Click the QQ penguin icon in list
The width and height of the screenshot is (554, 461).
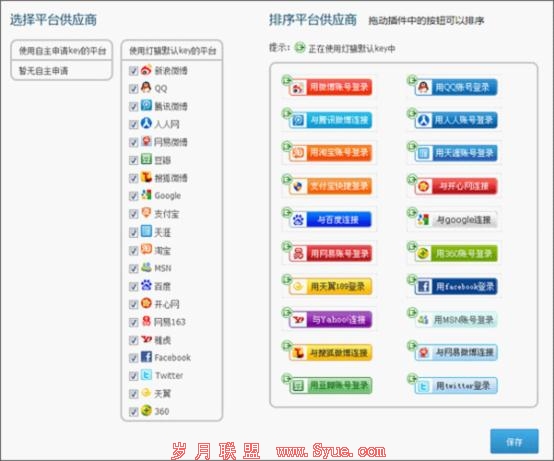[146, 87]
